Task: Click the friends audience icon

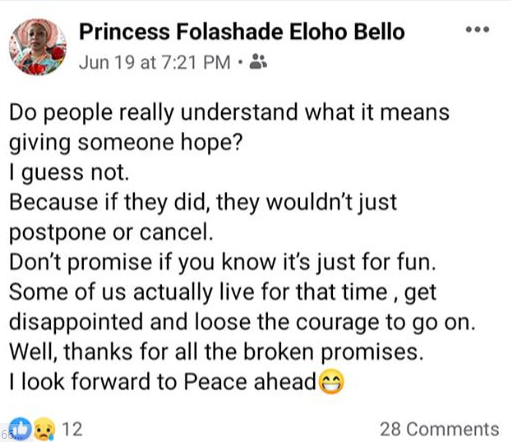Action: (x=258, y=61)
